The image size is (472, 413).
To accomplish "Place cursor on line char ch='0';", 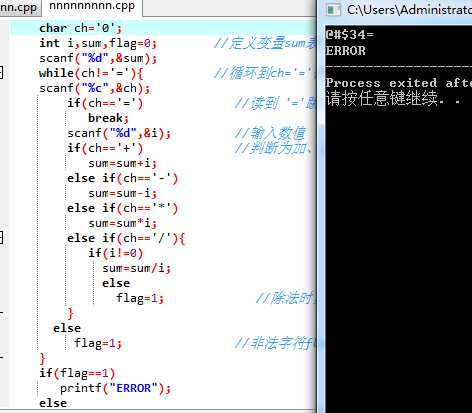I will (x=81, y=28).
